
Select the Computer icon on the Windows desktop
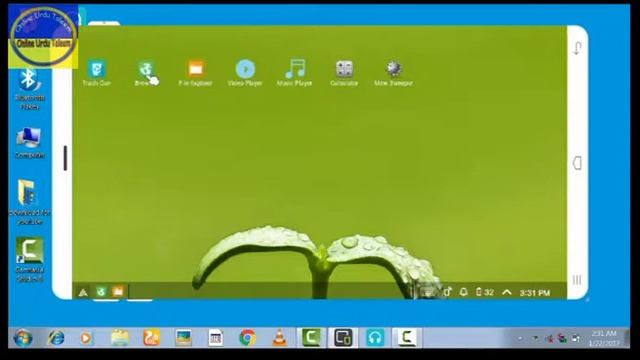pos(29,143)
